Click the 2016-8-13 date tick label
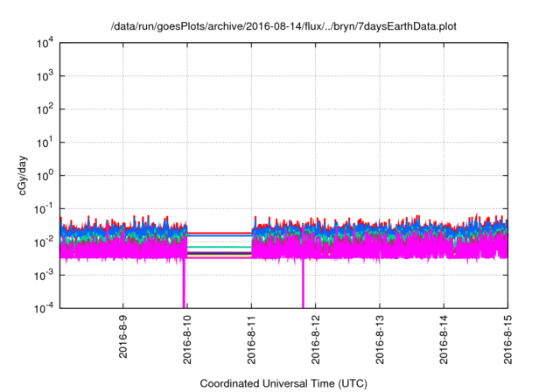This screenshot has width=560, height=392. point(380,339)
